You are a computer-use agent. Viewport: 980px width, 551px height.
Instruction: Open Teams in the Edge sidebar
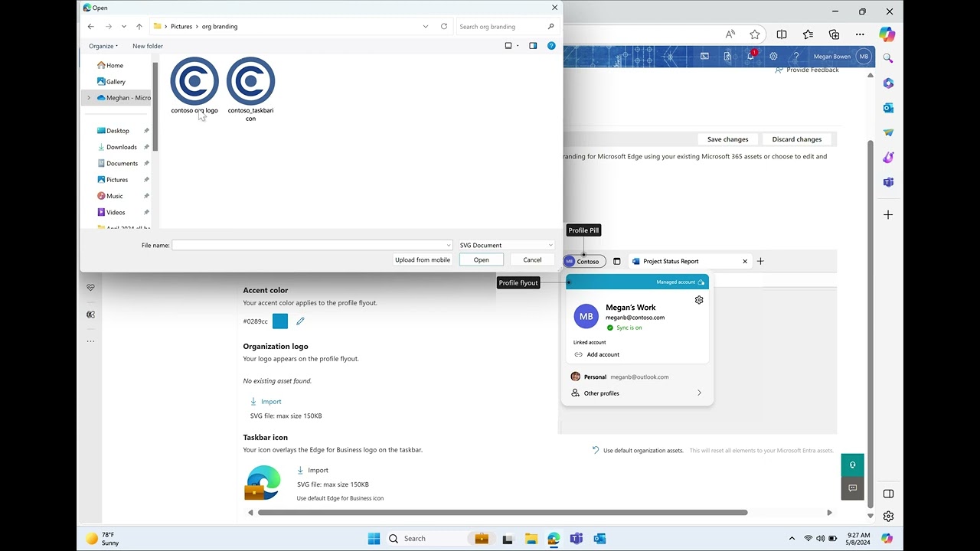click(x=888, y=182)
